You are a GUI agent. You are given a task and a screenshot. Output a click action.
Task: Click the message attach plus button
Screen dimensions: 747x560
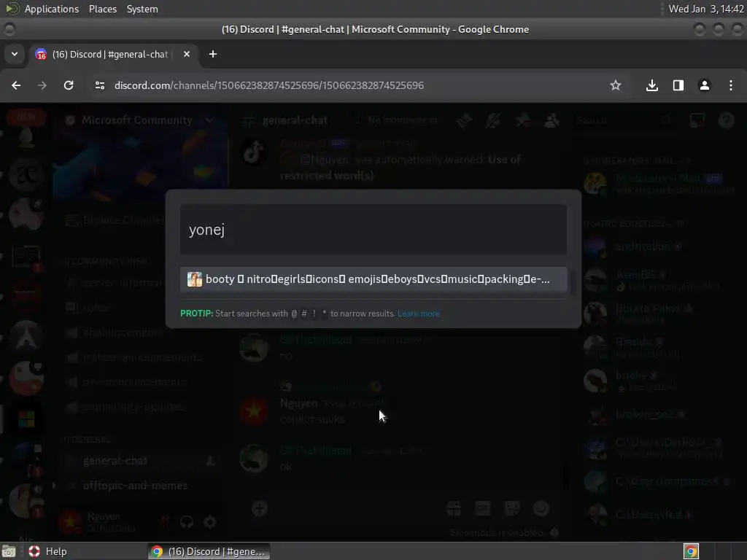click(x=260, y=508)
